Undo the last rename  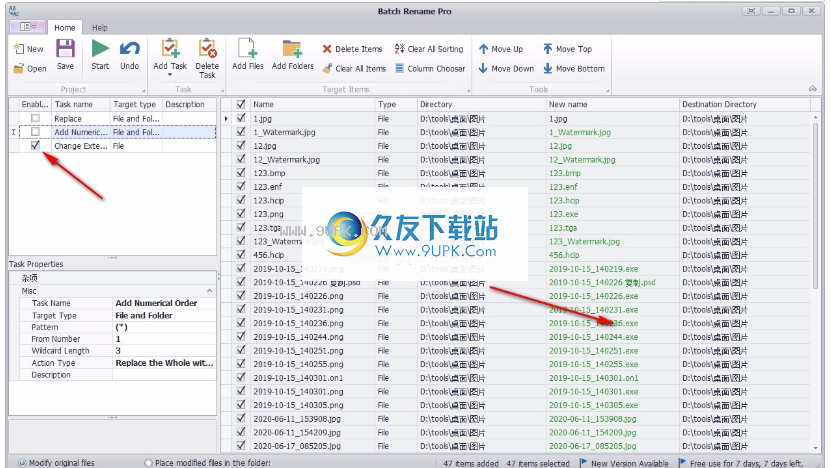(x=129, y=55)
